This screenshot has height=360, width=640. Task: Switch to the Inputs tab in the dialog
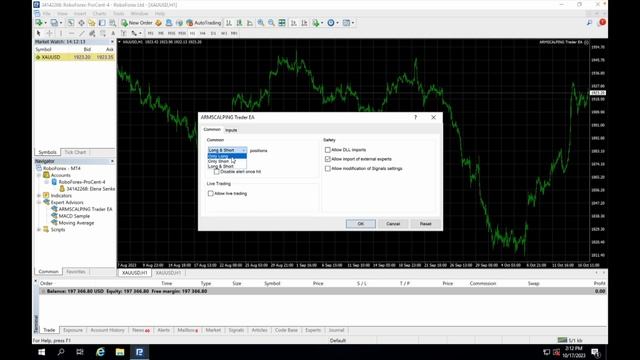pyautogui.click(x=231, y=130)
